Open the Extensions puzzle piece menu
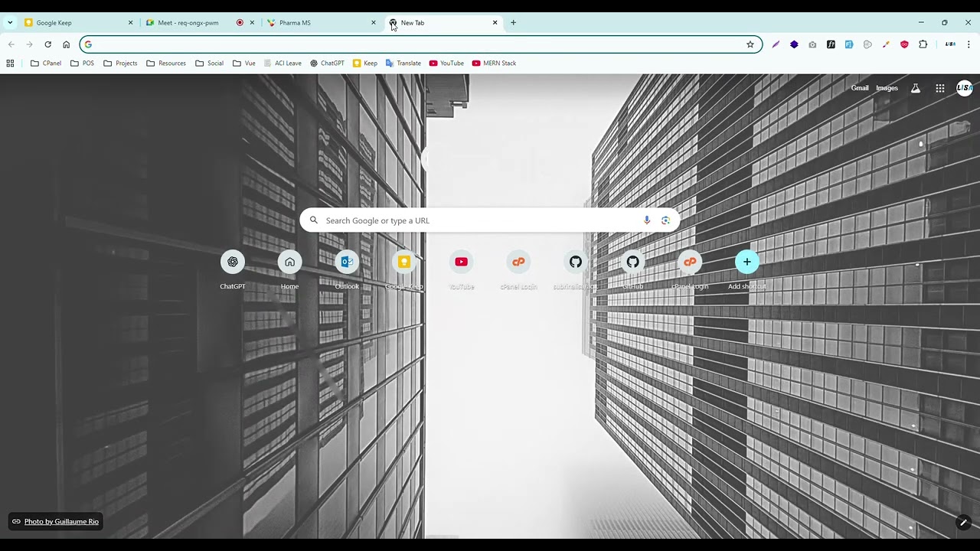 coord(923,44)
